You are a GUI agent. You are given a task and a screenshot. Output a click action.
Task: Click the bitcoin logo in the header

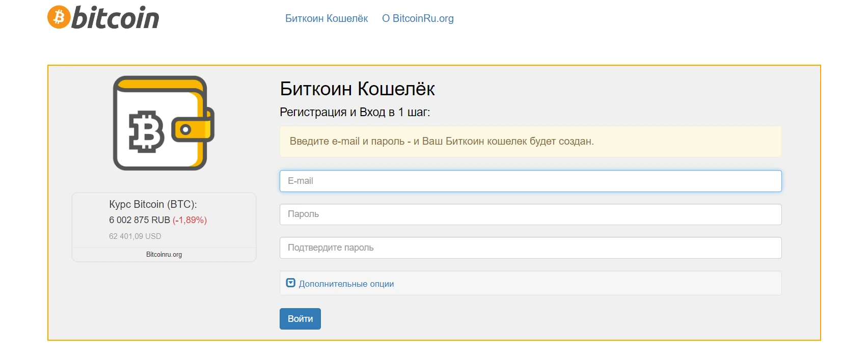(x=103, y=18)
